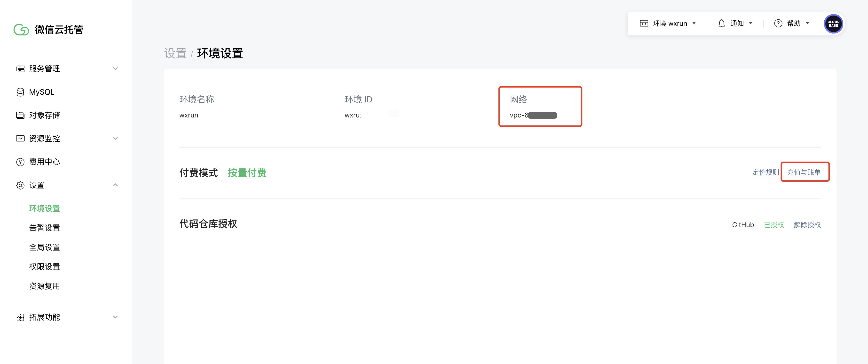This screenshot has width=868, height=364.
Task: Click the 充值与账单 link
Action: (x=804, y=172)
